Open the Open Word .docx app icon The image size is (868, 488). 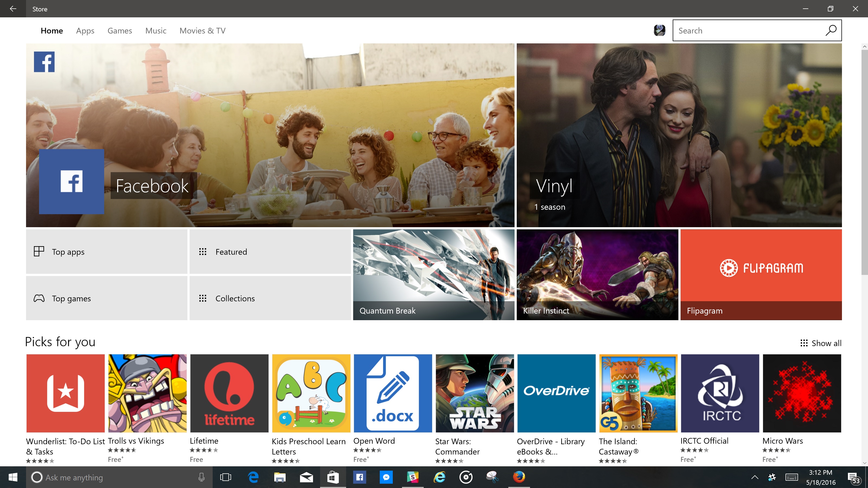392,393
